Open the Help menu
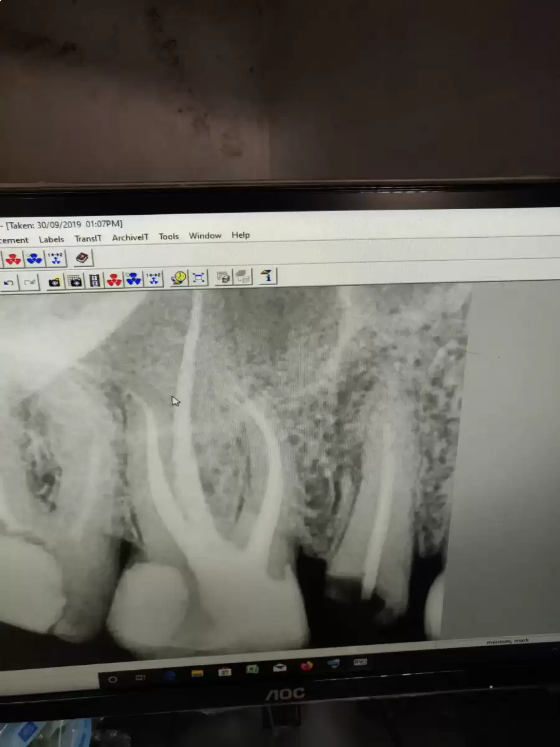 (241, 235)
